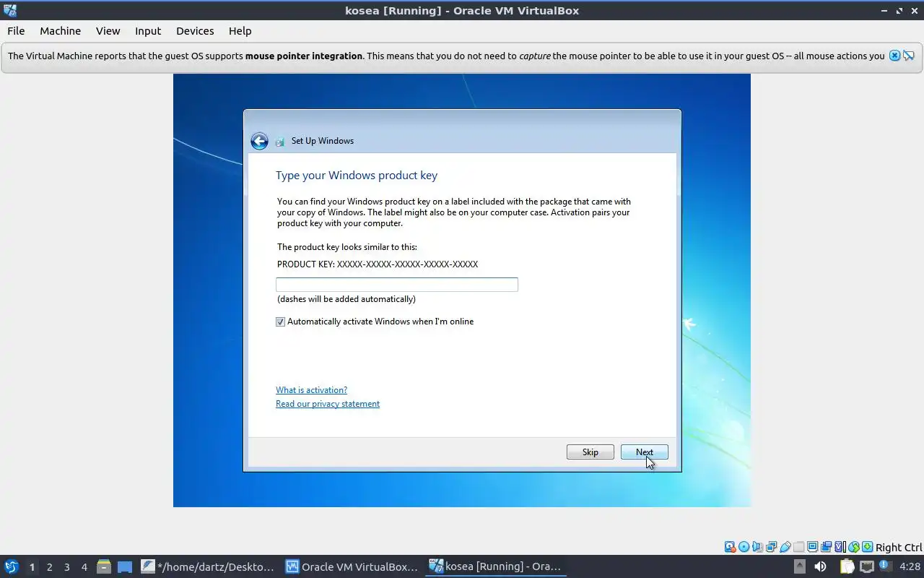The width and height of the screenshot is (924, 578).
Task: Minimize the VirtualBox window
Action: [x=885, y=10]
